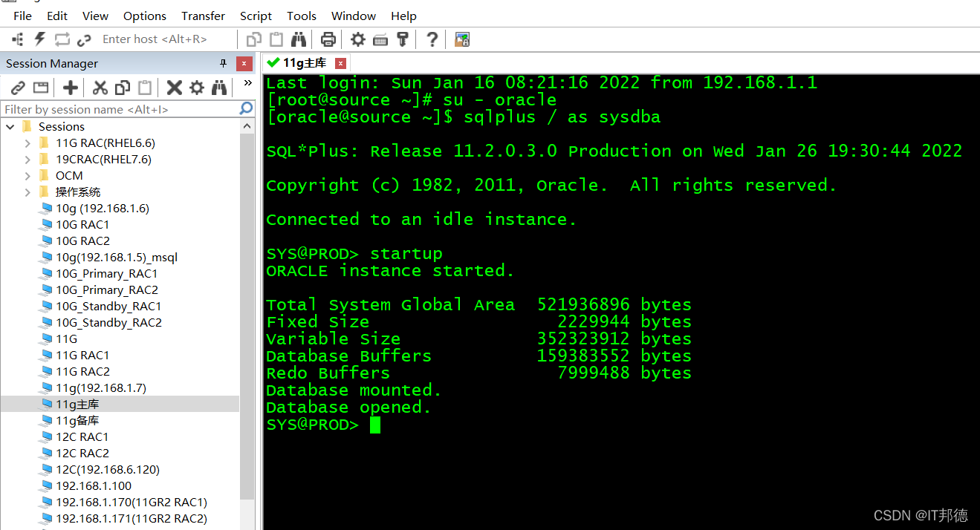980x530 pixels.
Task: Open the Transfer menu
Action: tap(203, 16)
